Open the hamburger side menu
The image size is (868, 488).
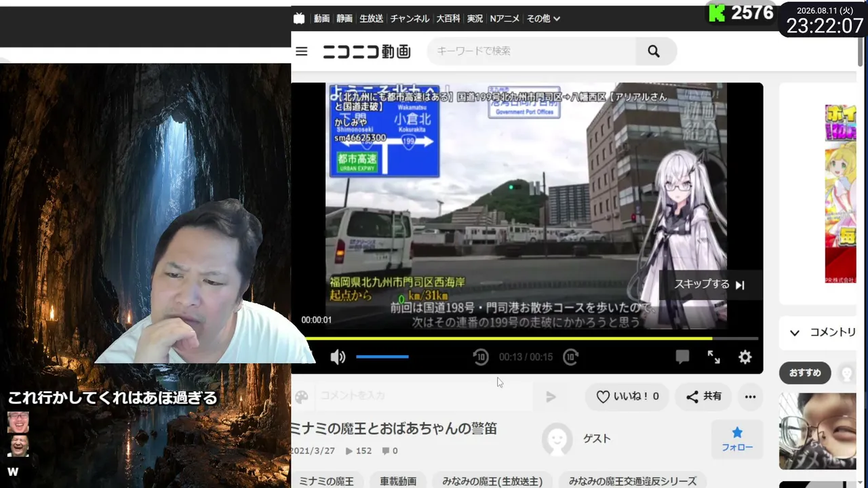click(x=302, y=52)
